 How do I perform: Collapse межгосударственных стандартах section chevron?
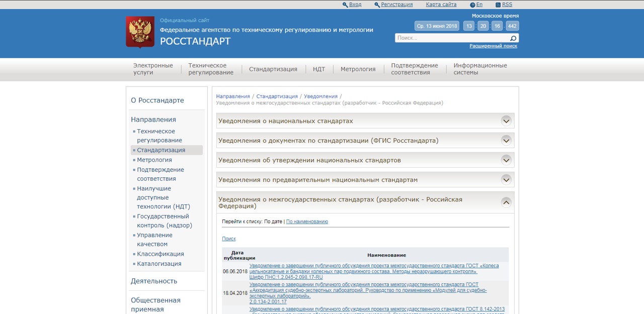pyautogui.click(x=506, y=202)
